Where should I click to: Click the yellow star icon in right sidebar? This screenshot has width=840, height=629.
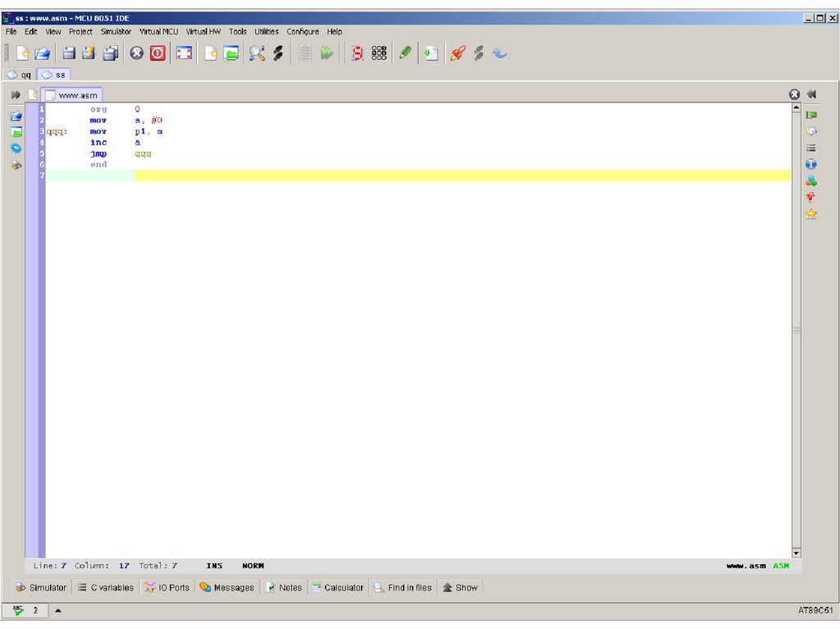(811, 214)
